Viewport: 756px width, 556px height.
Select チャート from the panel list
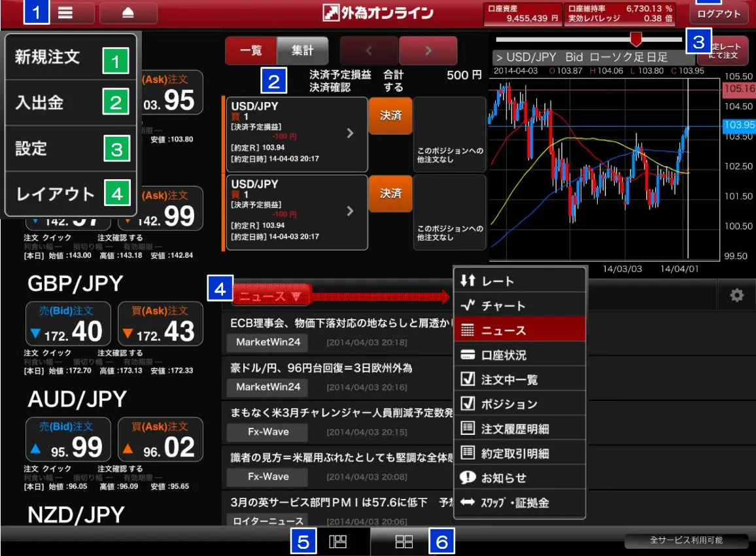coord(519,305)
